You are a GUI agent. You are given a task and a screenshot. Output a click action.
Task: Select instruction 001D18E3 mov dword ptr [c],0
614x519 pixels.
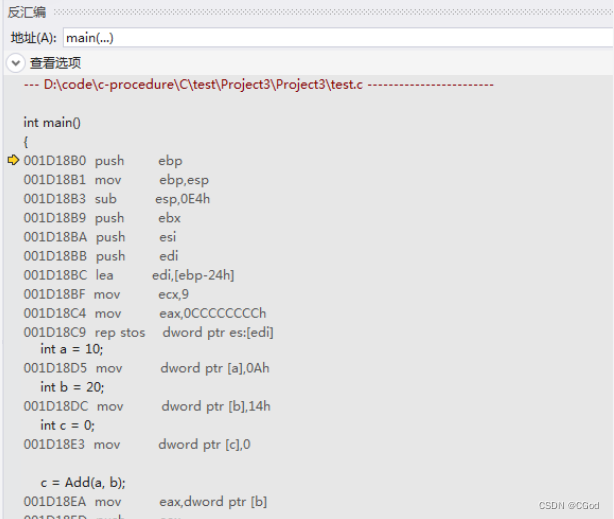[137, 445]
